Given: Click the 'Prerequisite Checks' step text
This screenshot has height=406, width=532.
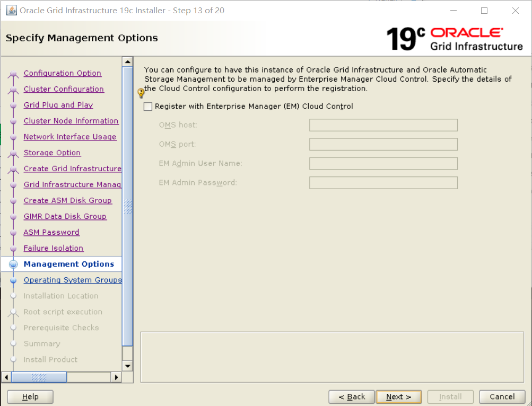Looking at the screenshot, I should tap(61, 328).
